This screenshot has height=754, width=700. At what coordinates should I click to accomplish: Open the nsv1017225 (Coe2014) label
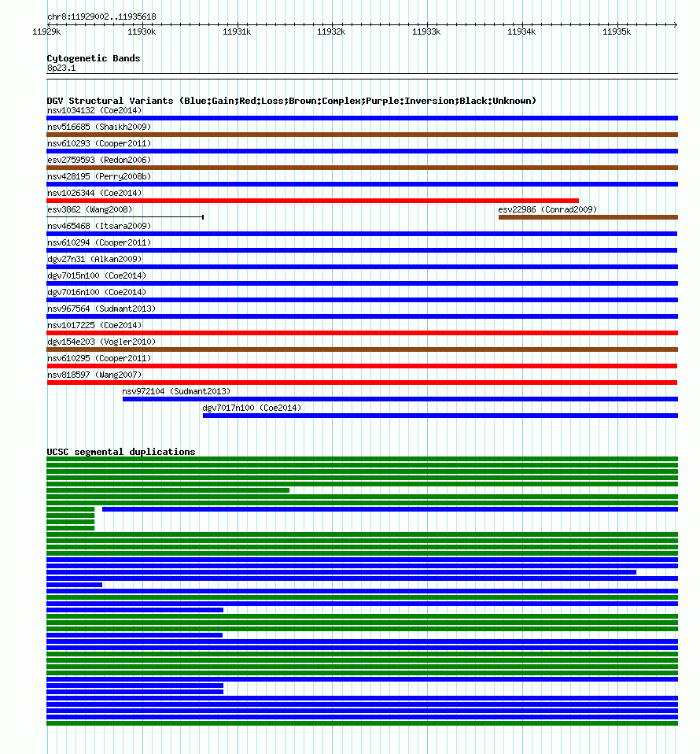(x=94, y=325)
